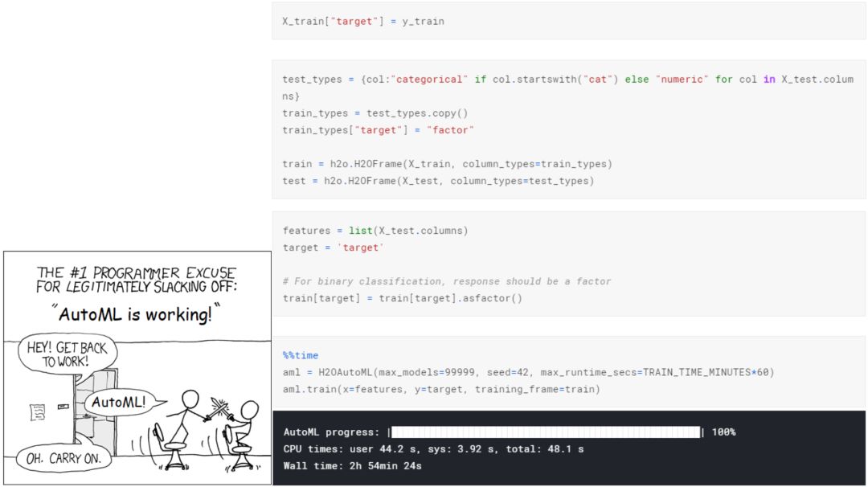Click the H2OAutoML constructor line
The width and height of the screenshot is (868, 487).
pos(528,372)
